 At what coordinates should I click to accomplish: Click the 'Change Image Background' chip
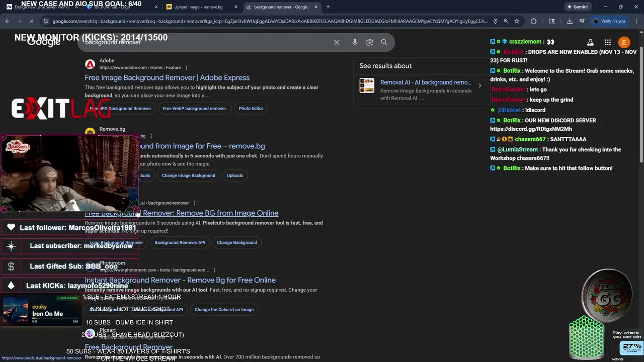pos(188,175)
